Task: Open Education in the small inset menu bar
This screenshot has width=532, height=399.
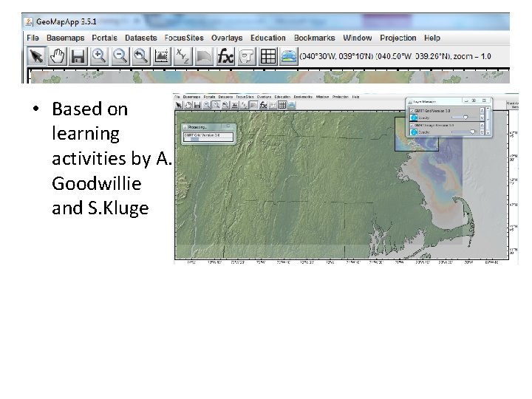Action: (282, 97)
